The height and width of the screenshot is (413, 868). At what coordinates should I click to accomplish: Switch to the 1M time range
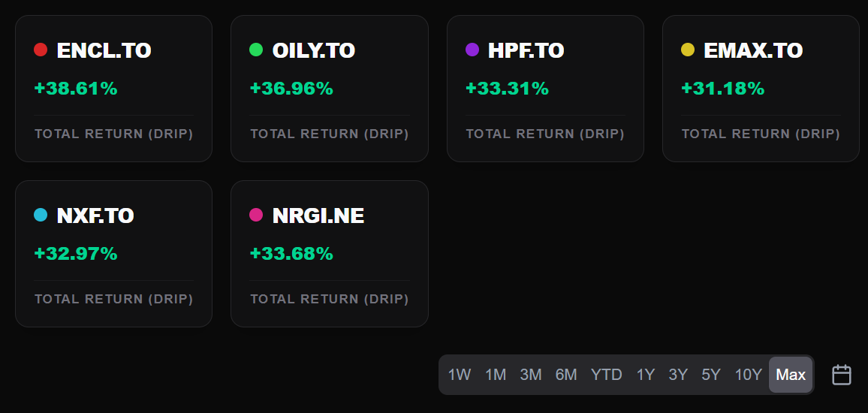click(x=496, y=375)
